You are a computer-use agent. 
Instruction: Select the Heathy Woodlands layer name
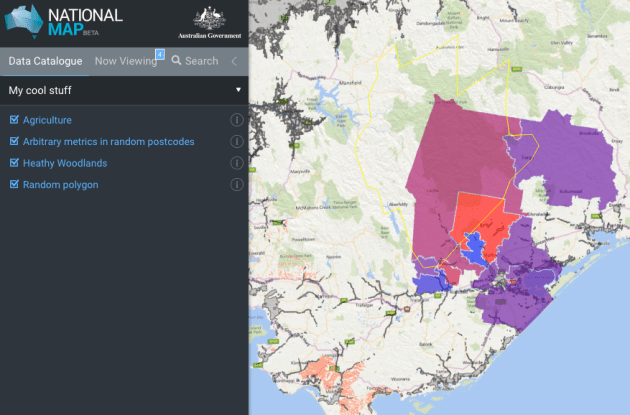[65, 163]
